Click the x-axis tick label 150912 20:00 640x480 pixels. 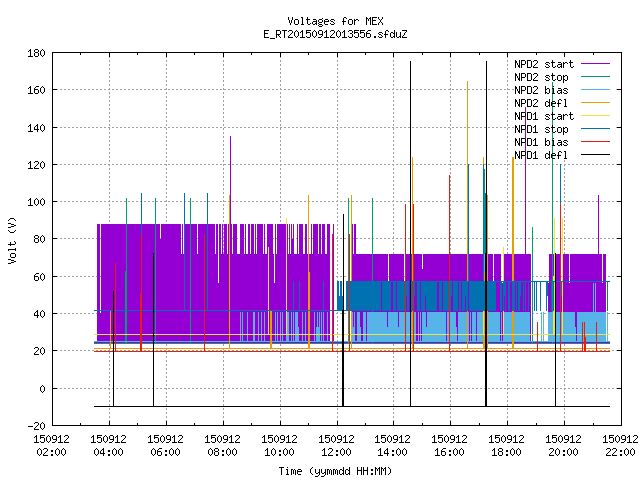pyautogui.click(x=563, y=446)
